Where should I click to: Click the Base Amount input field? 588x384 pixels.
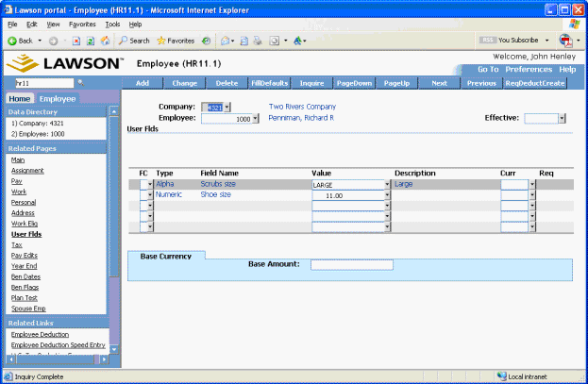pyautogui.click(x=352, y=265)
